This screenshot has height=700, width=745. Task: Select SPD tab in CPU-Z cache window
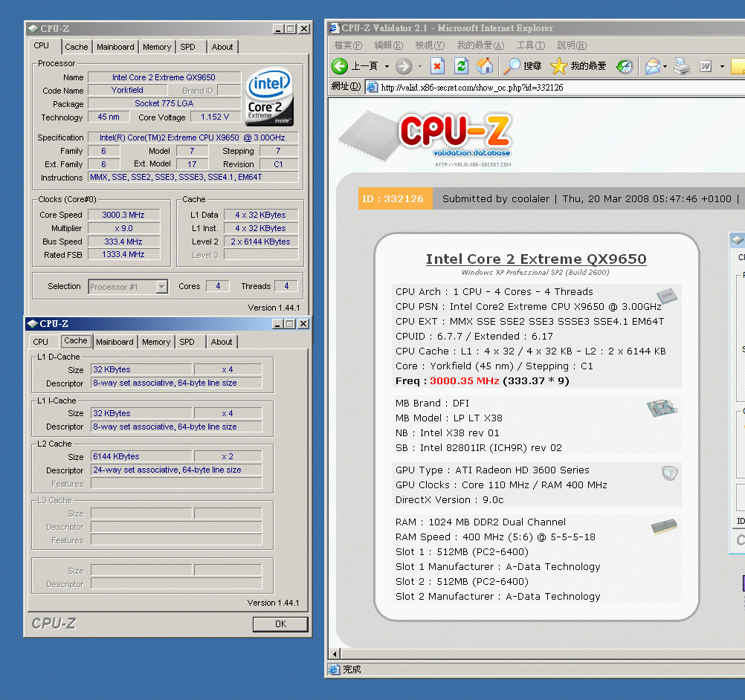187,342
